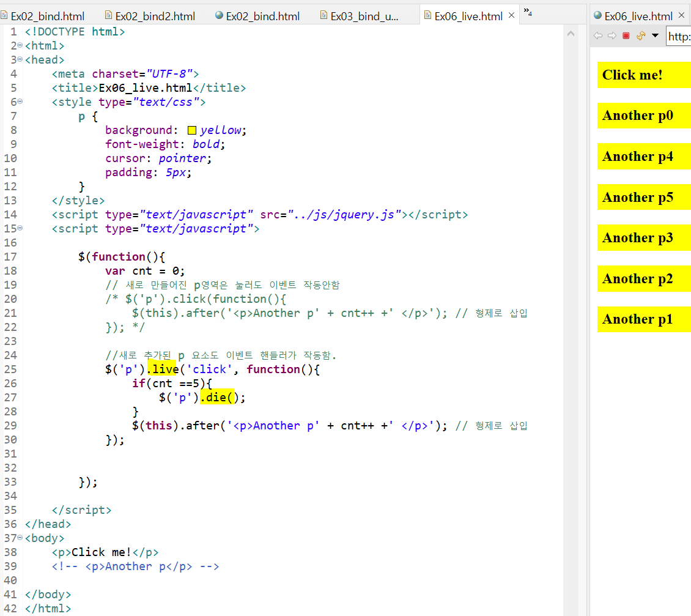691x616 pixels.
Task: Switch to the first Ex02_bind.html editor tab
Action: click(x=43, y=16)
